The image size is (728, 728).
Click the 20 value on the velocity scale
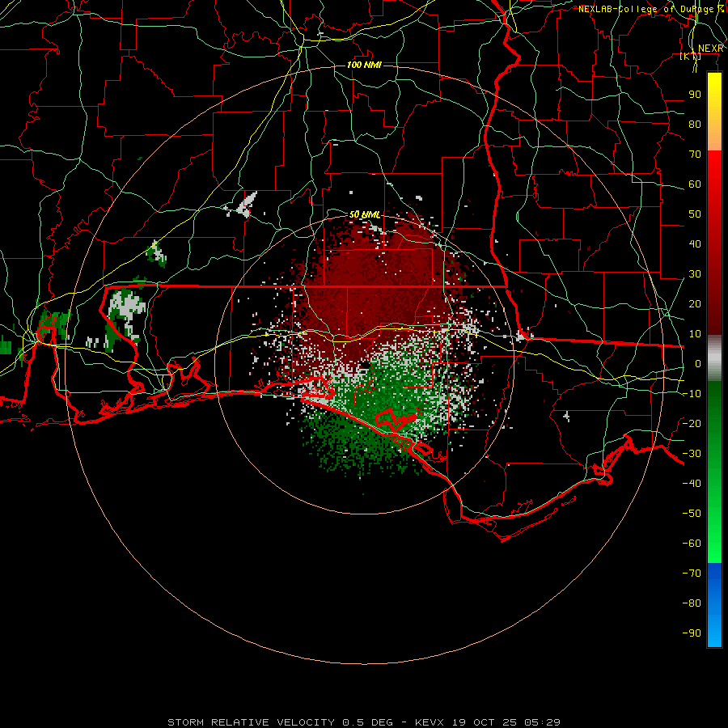[x=695, y=303]
